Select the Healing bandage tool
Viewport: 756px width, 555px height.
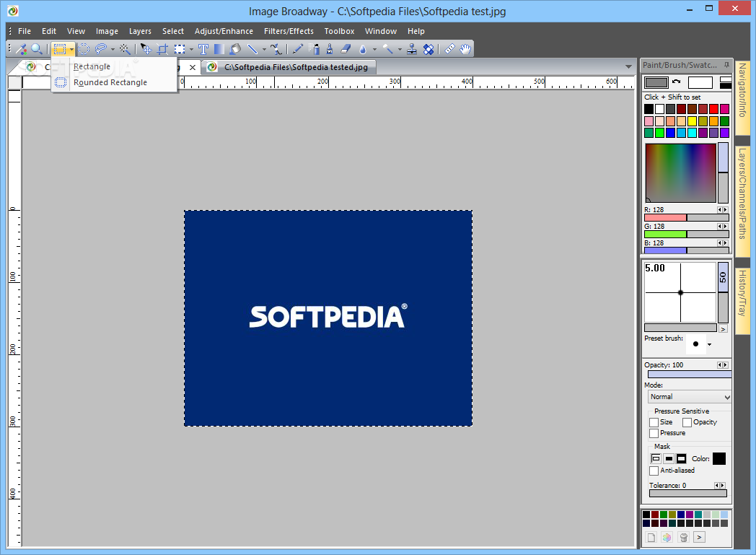428,48
